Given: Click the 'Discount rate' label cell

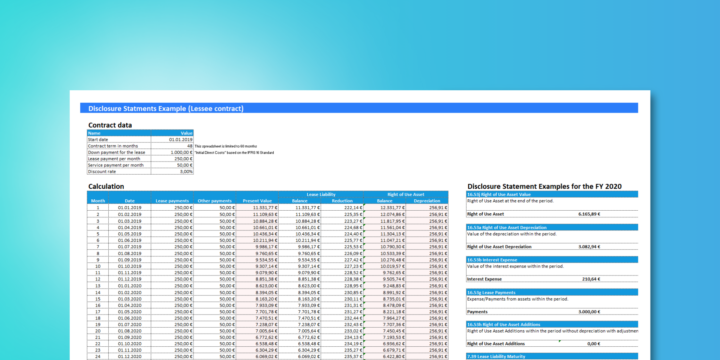Looking at the screenshot, I should point(119,171).
